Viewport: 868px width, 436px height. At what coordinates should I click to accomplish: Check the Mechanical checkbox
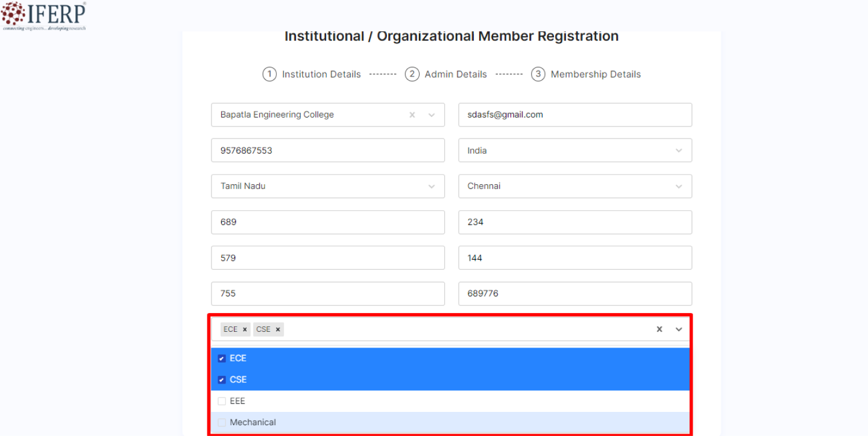[222, 422]
